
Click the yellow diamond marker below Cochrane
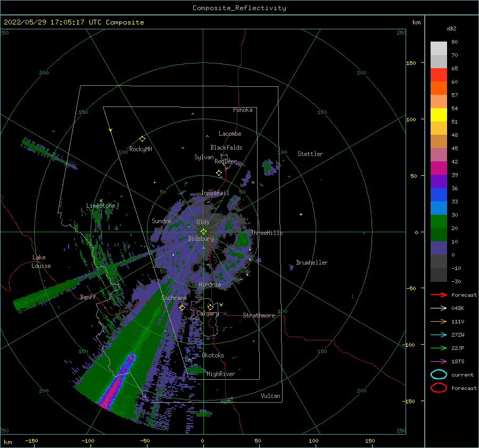182,307
